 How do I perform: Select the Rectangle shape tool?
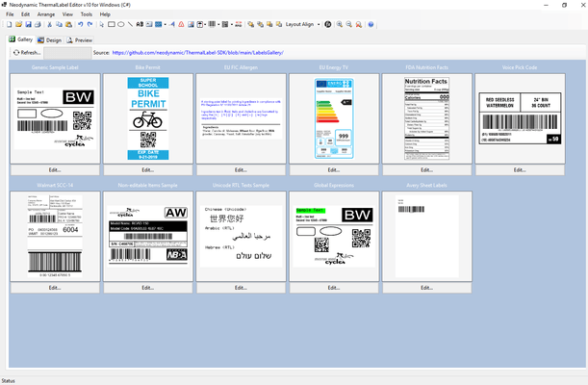click(x=111, y=25)
